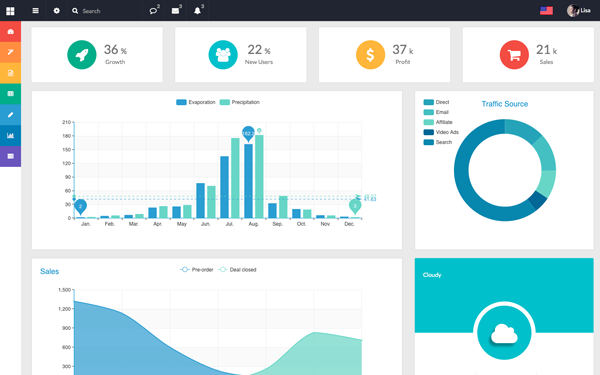Click the Sales shopping cart card

(528, 54)
